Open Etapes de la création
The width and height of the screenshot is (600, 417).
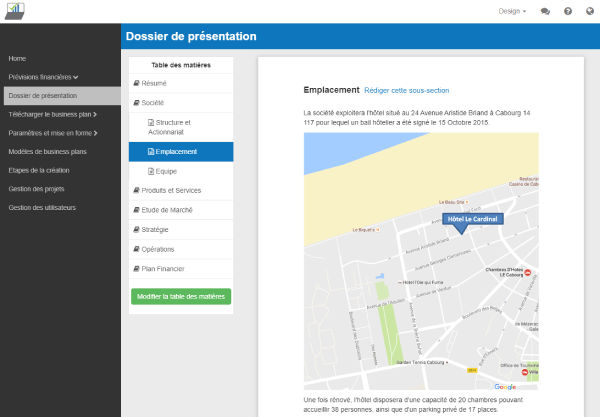(x=39, y=170)
